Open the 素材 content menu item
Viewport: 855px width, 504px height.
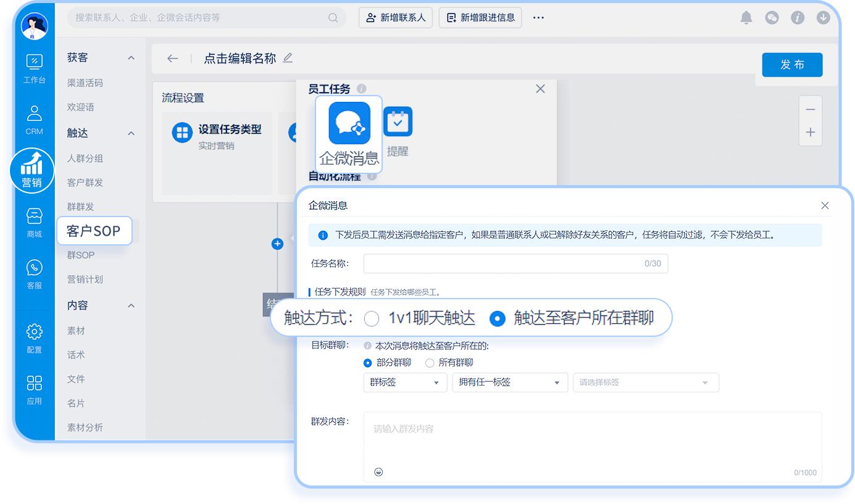tap(75, 331)
